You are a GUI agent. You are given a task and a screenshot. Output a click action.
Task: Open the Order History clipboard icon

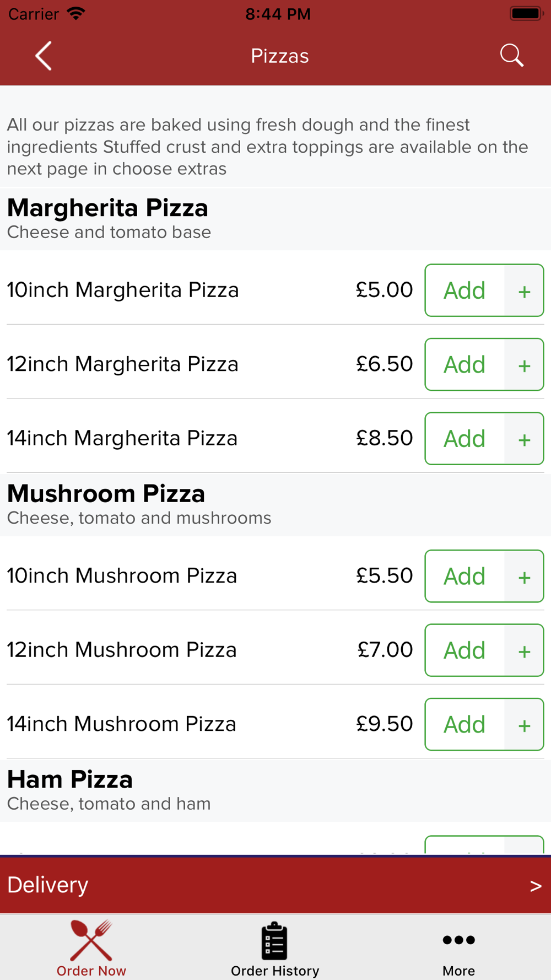pos(274,941)
